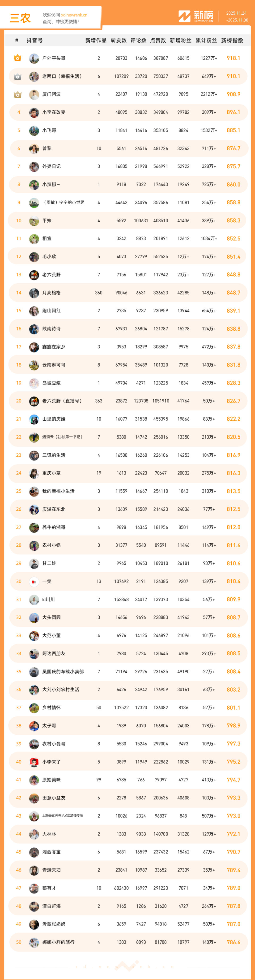Click 小李来了 avatar at rank 40
Image resolution: width=255 pixels, height=980 pixels.
[x=34, y=762]
